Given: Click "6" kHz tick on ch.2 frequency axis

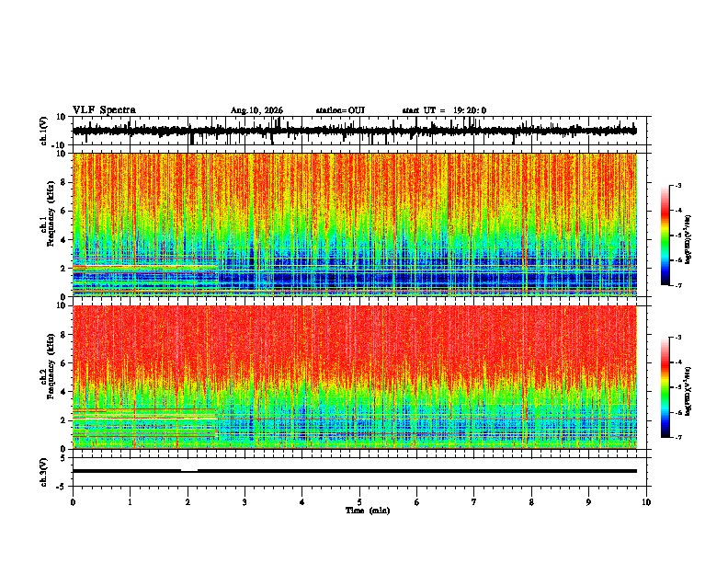Looking at the screenshot, I should (x=64, y=363).
